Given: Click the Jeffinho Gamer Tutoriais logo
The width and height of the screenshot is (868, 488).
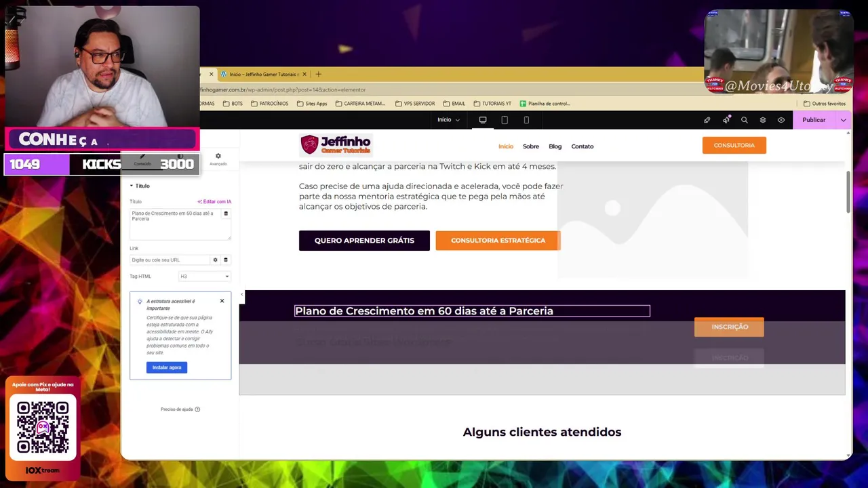Looking at the screenshot, I should click(336, 144).
